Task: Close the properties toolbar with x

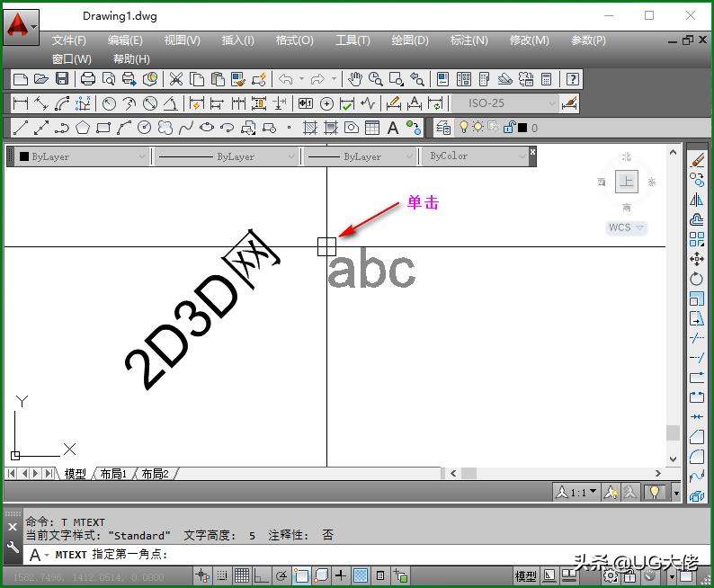Action: point(532,151)
